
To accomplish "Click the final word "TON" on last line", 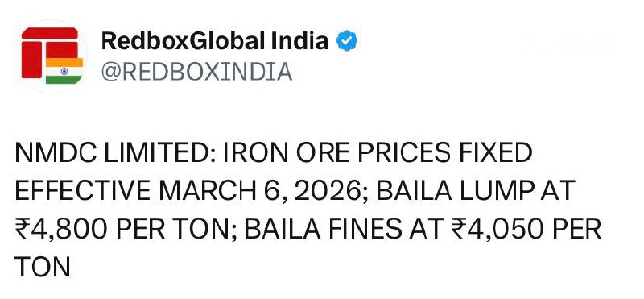I will coord(43,268).
